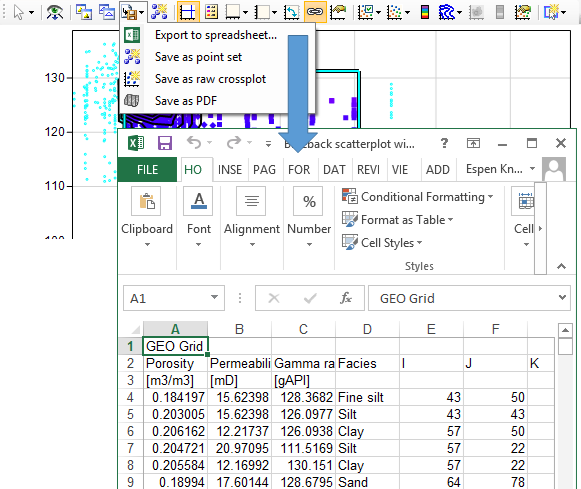
Task: Toggle the highlighted grid lines button
Action: (x=188, y=12)
